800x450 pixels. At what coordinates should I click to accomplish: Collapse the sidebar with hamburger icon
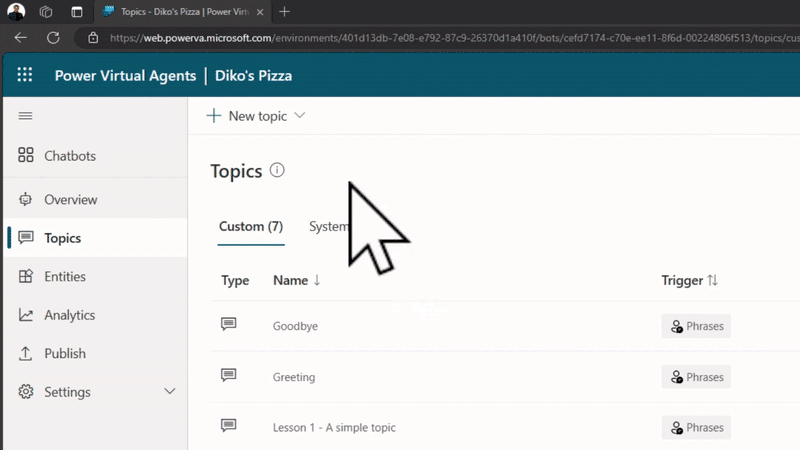[26, 116]
